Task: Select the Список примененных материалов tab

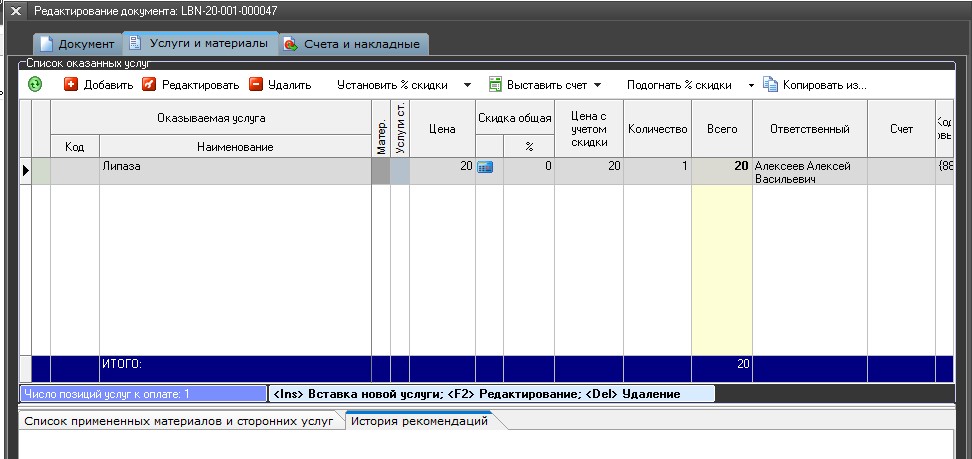Action: (179, 421)
